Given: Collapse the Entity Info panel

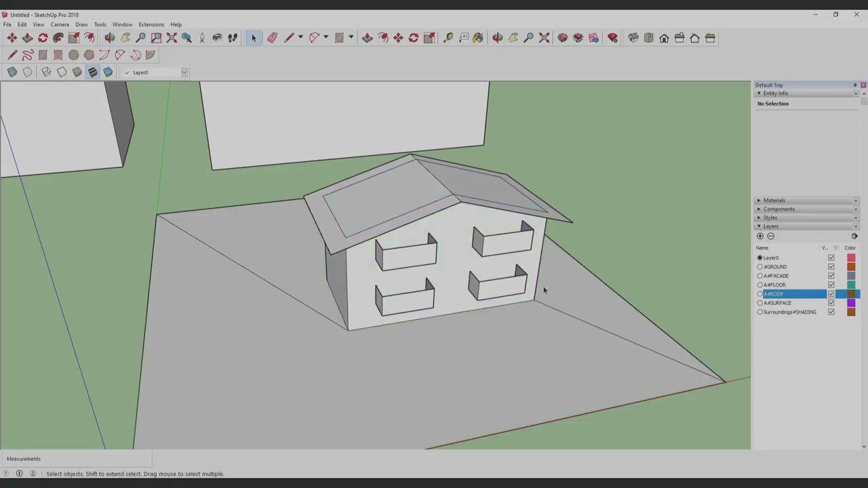Looking at the screenshot, I should pos(759,94).
